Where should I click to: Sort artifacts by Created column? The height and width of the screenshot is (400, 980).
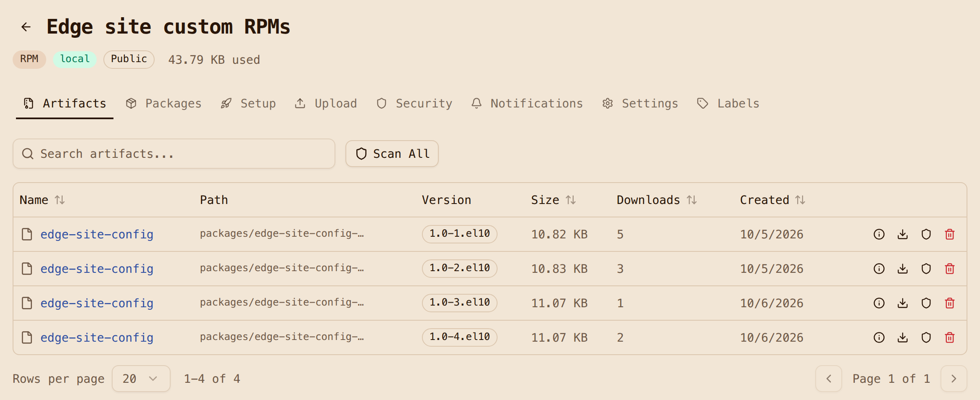click(x=773, y=200)
